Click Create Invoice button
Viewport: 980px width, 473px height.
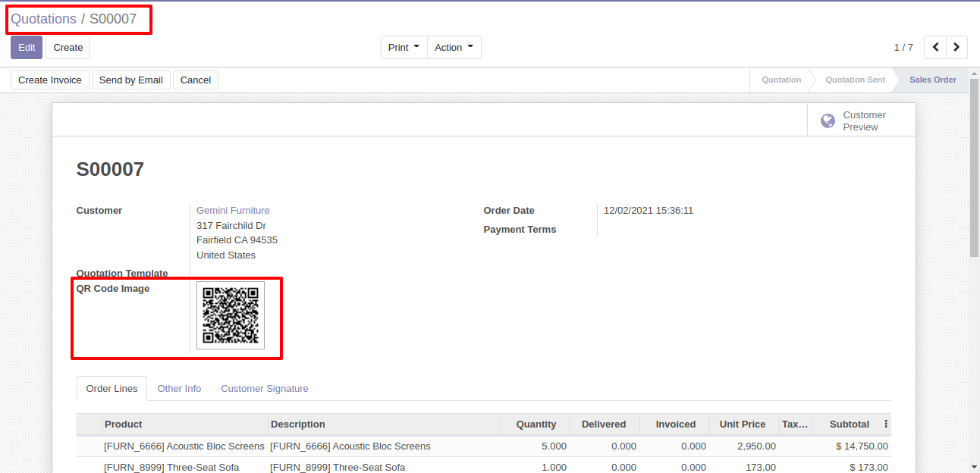click(50, 80)
